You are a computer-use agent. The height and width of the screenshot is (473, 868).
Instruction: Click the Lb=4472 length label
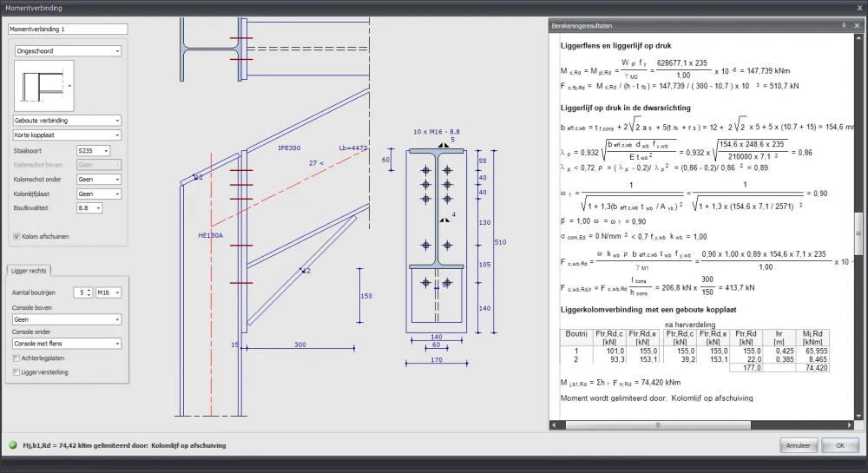tap(352, 148)
